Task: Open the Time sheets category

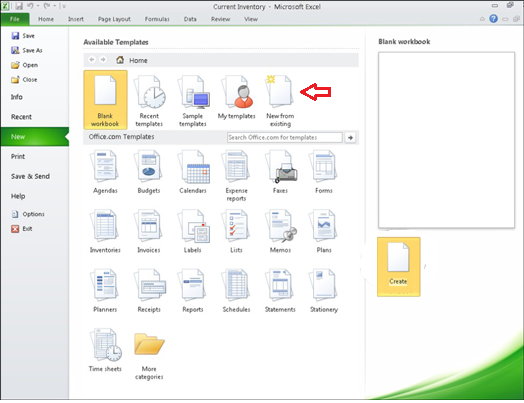Action: tap(105, 350)
